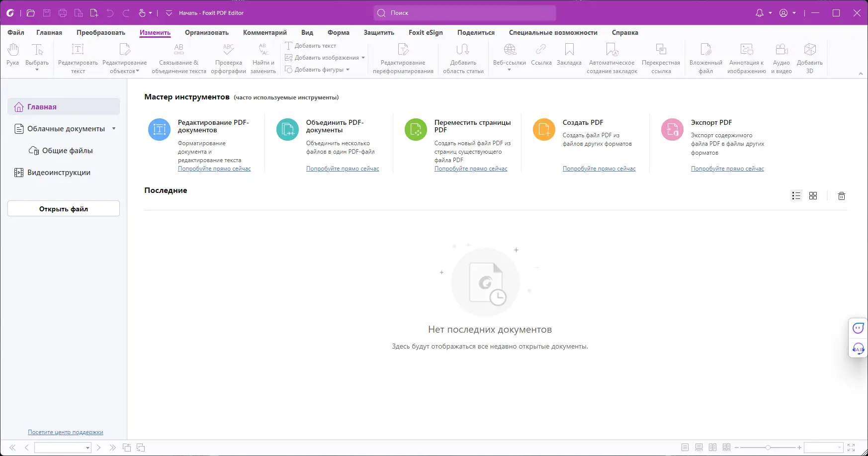Click the save icon in title bar

click(47, 13)
